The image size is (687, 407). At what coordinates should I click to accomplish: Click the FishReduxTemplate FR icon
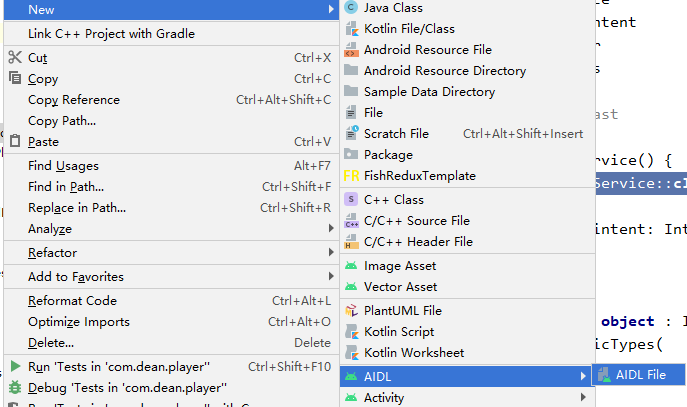point(351,176)
